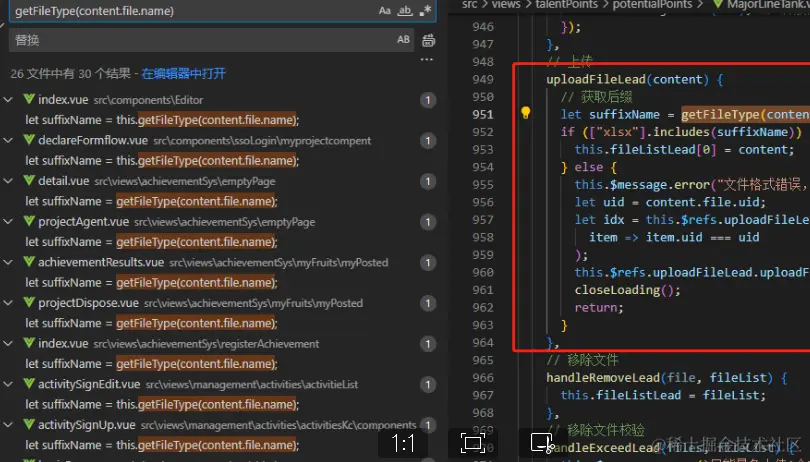Viewport: 810px width, 462px height.
Task: Click breadcrumb segment potentialPoints
Action: (652, 4)
